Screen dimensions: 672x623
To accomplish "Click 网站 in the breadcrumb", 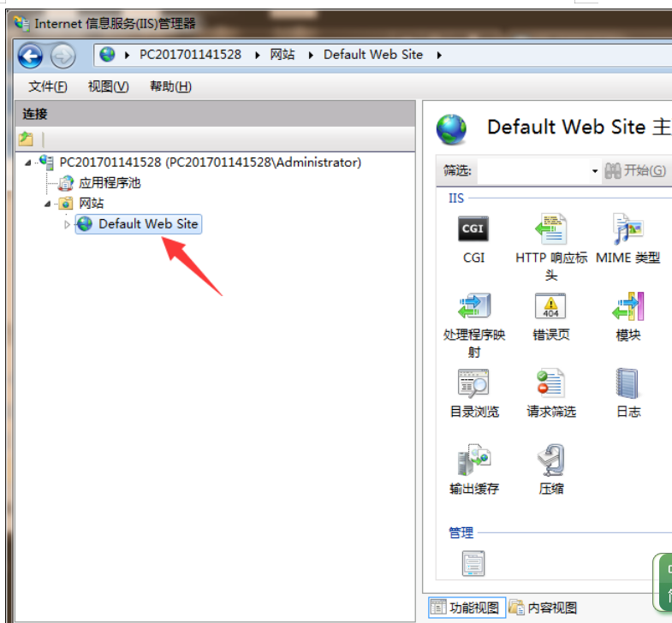I will [x=282, y=55].
